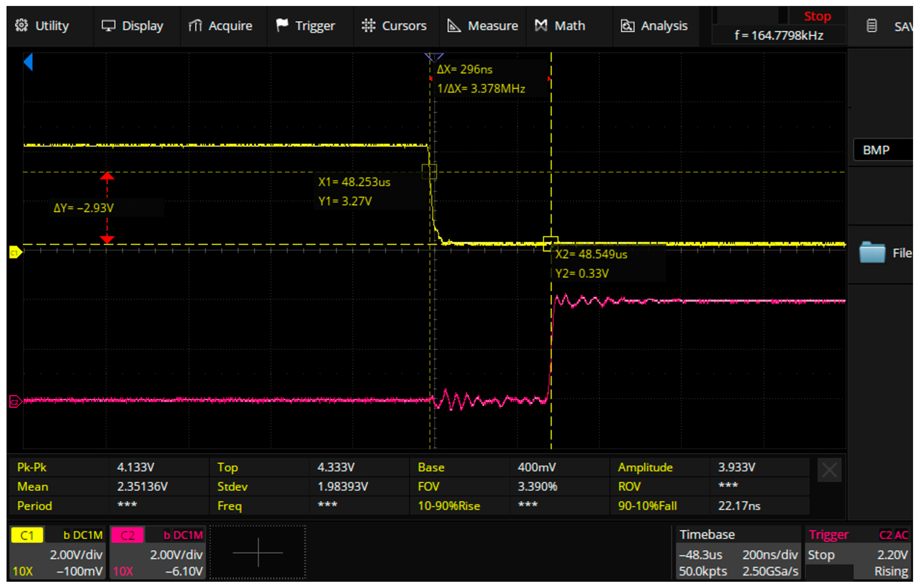Click the Math M icon

click(x=541, y=25)
